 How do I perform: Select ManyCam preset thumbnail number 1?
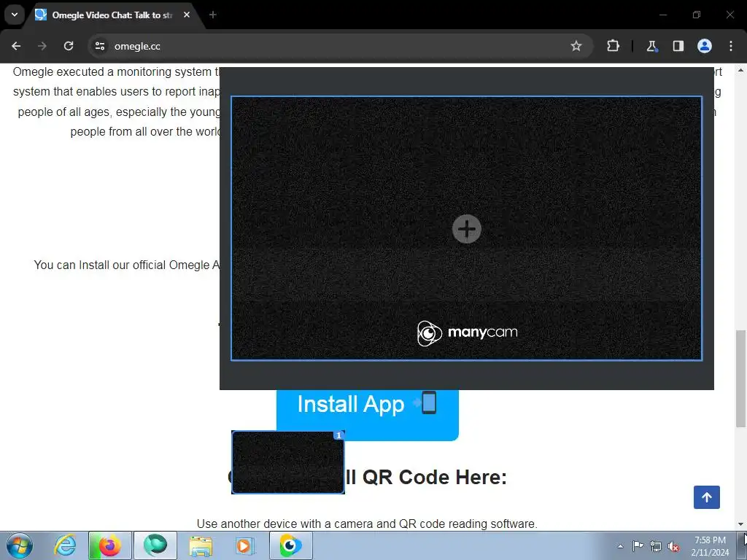click(287, 462)
